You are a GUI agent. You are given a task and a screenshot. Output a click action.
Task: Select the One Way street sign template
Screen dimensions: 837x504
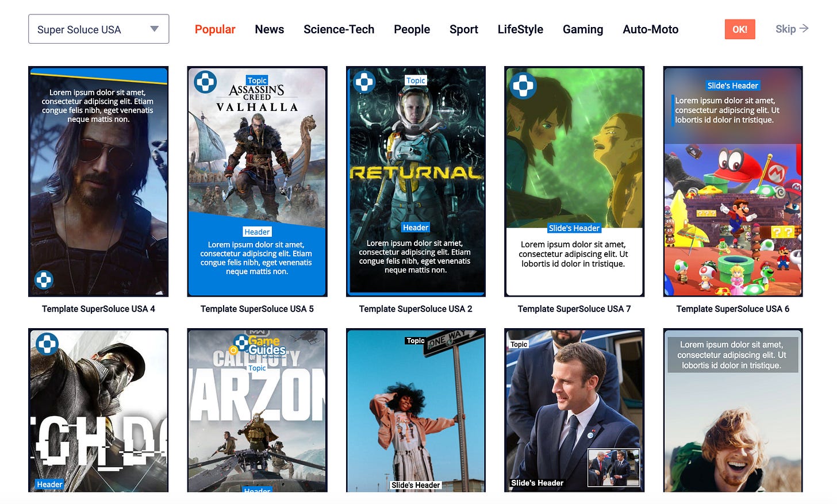pos(416,410)
